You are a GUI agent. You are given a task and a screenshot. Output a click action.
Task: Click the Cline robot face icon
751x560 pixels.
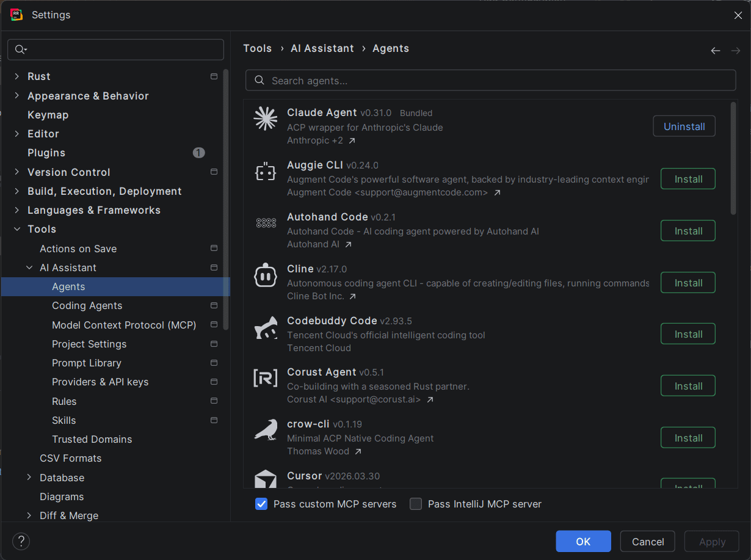tap(266, 276)
